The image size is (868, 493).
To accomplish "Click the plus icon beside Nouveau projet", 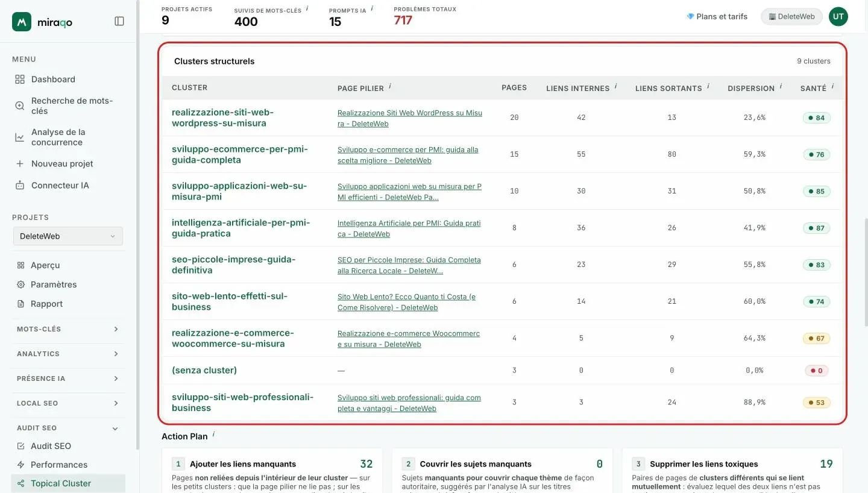I will click(x=20, y=163).
